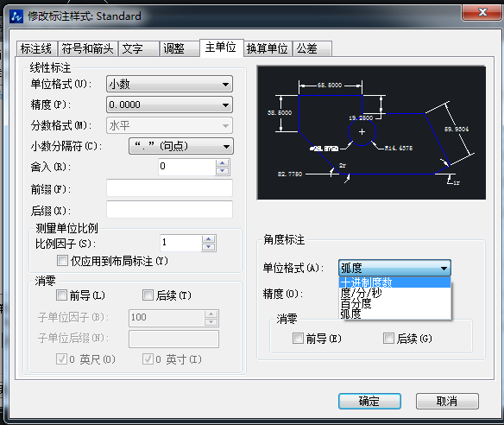
Task: Check the linear 前导(L) zero suppression box
Action: 61,295
